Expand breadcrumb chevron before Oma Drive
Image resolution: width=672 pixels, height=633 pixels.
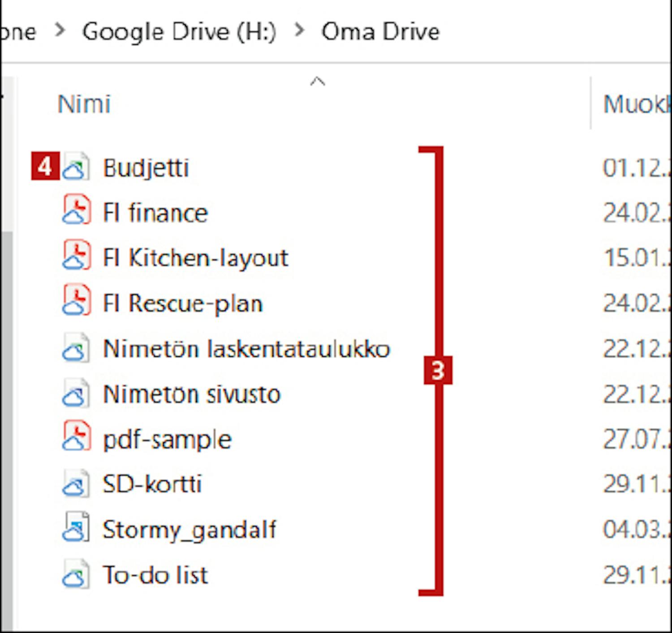click(299, 30)
